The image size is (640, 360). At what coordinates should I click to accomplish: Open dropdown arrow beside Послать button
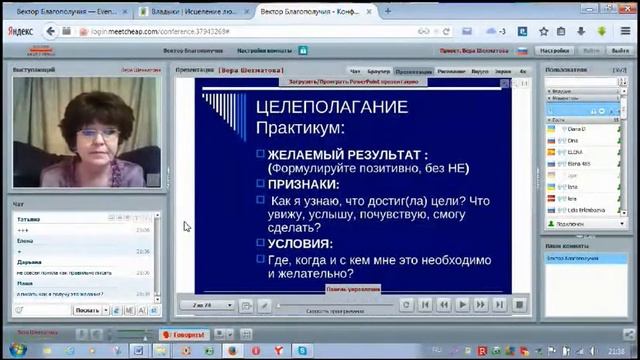tap(106, 311)
